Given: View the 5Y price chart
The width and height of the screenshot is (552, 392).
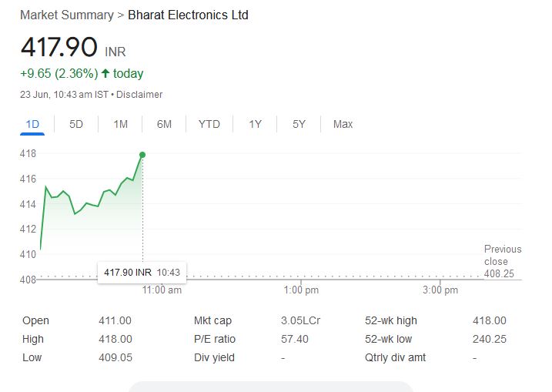Looking at the screenshot, I should pyautogui.click(x=299, y=124).
